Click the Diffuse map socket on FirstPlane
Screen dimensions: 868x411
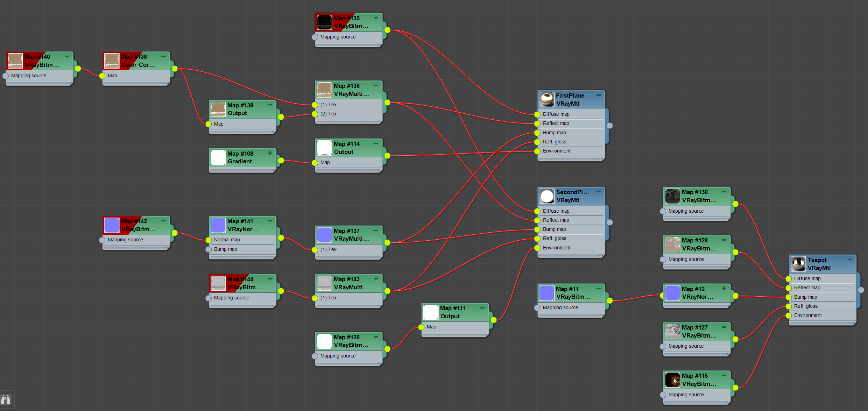point(537,114)
